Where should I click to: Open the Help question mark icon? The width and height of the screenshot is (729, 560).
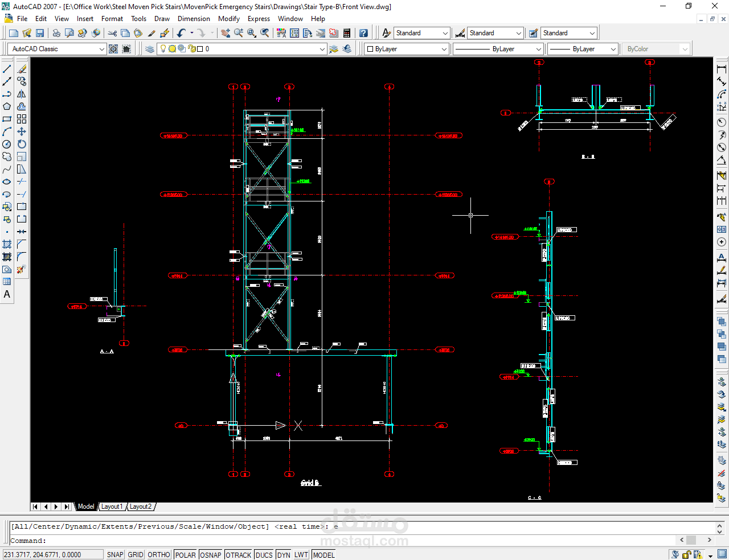tap(363, 33)
